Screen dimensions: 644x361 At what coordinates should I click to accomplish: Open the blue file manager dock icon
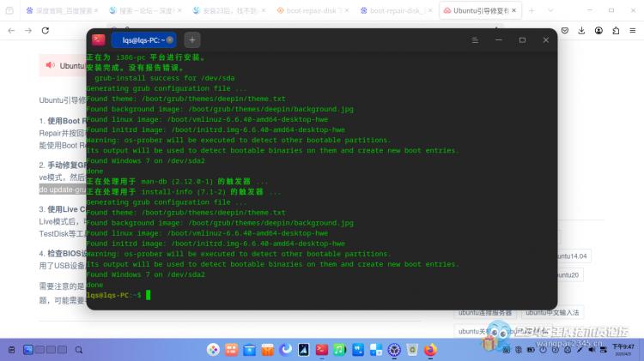[249, 350]
